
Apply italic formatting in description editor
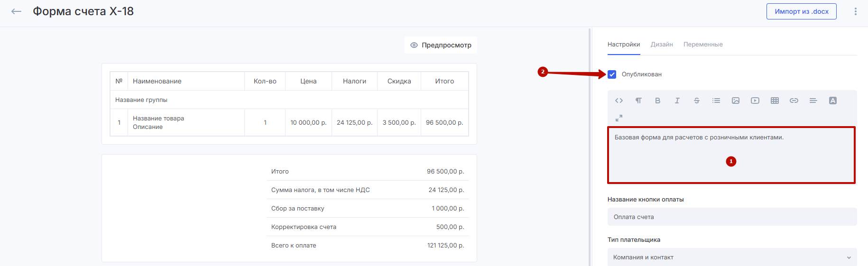(677, 101)
